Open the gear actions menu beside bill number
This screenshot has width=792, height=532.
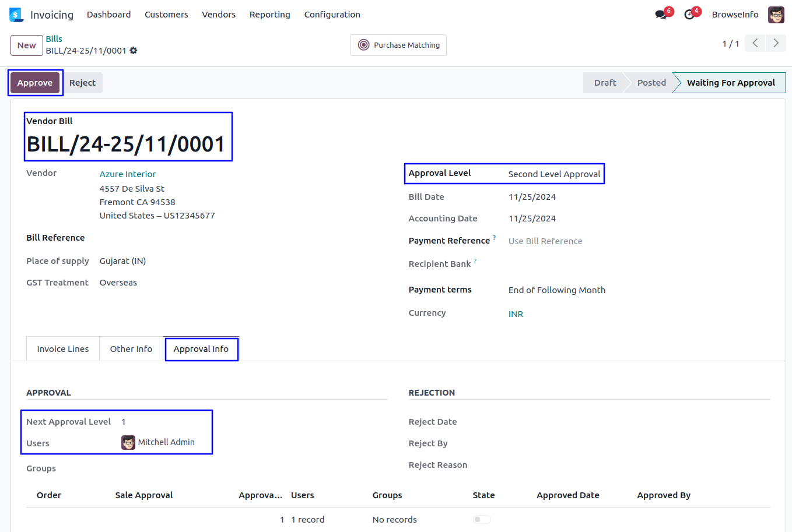(x=134, y=51)
